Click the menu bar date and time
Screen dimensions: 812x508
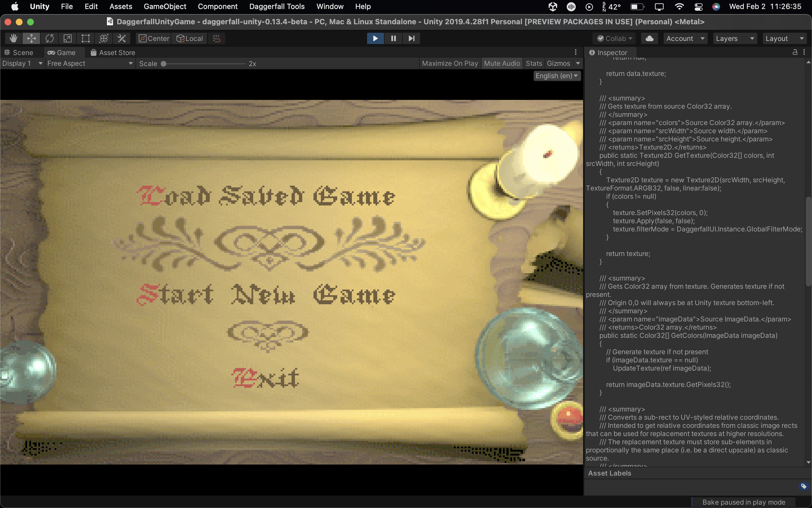tap(765, 6)
